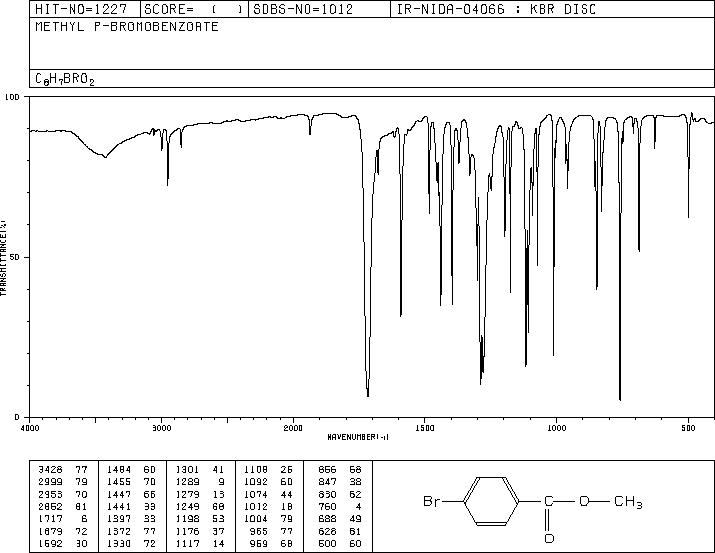Click peak table entry 1279
The width and height of the screenshot is (715, 553).
click(187, 494)
